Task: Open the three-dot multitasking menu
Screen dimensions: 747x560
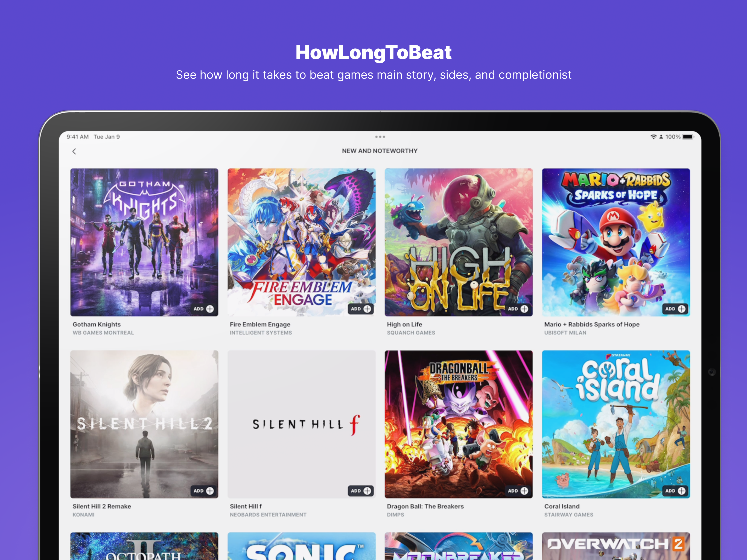Action: click(380, 137)
